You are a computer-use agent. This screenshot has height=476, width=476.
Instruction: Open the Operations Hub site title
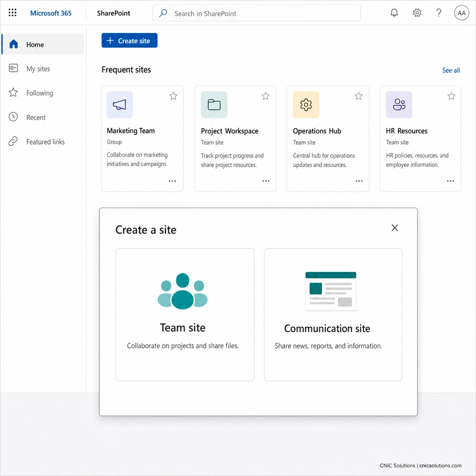pos(317,131)
